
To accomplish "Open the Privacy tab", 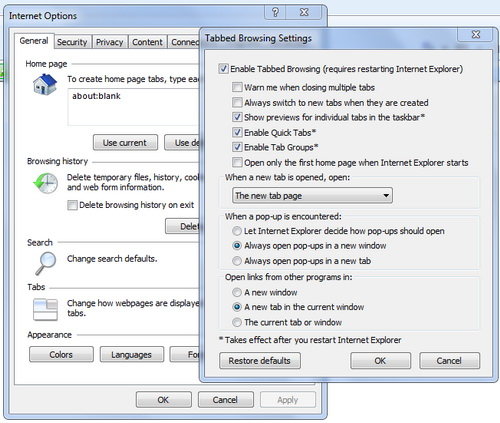I will [110, 42].
